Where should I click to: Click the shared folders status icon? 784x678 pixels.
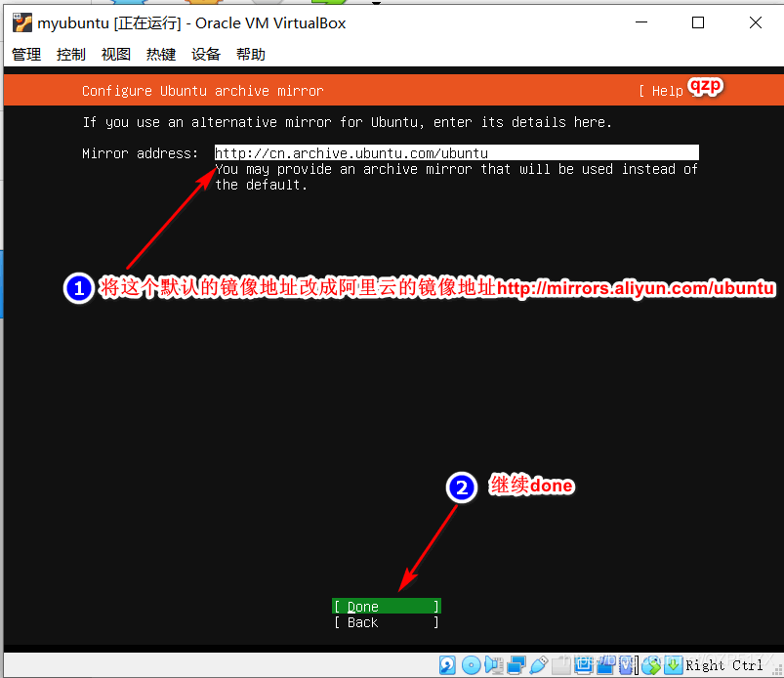coord(561,665)
